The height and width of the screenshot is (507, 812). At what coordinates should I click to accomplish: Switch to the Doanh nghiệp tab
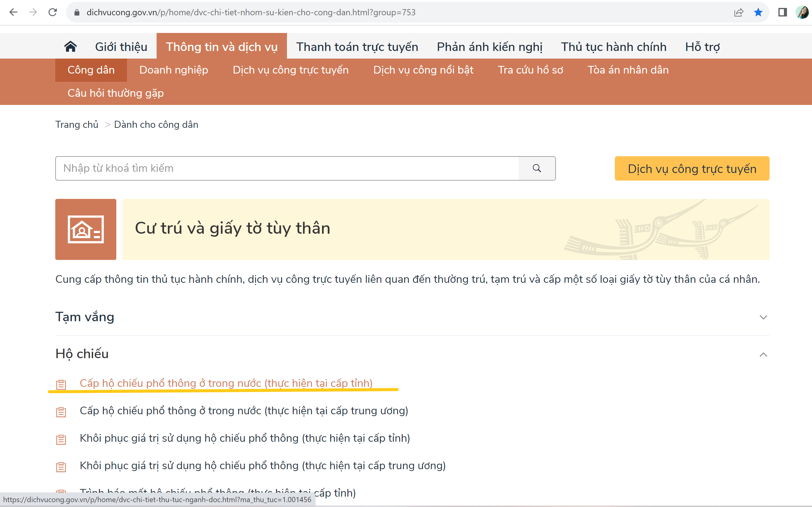pyautogui.click(x=173, y=70)
